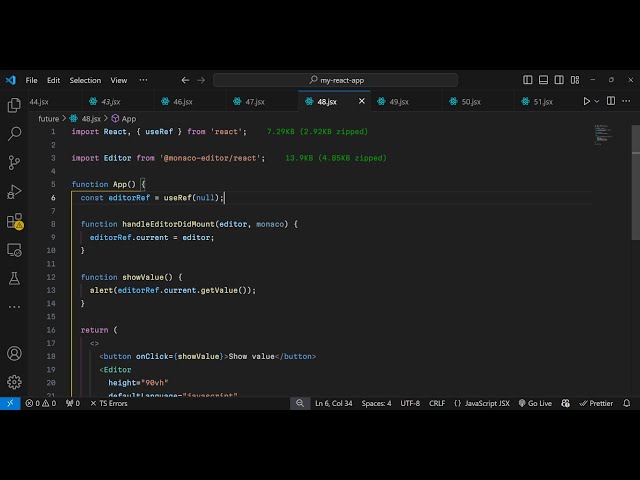Viewport: 640px width, 480px height.
Task: Click the vertical scrollbar in the editor
Action: [x=635, y=180]
